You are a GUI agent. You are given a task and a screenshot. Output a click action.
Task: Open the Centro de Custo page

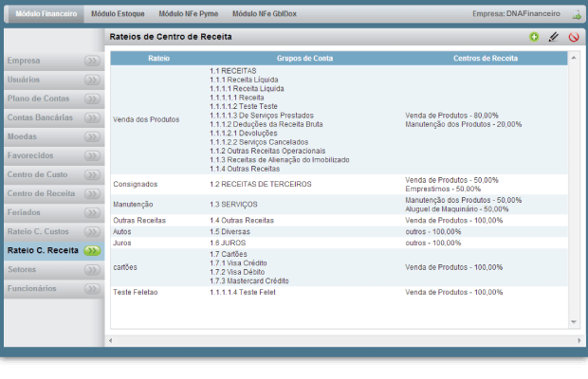37,174
